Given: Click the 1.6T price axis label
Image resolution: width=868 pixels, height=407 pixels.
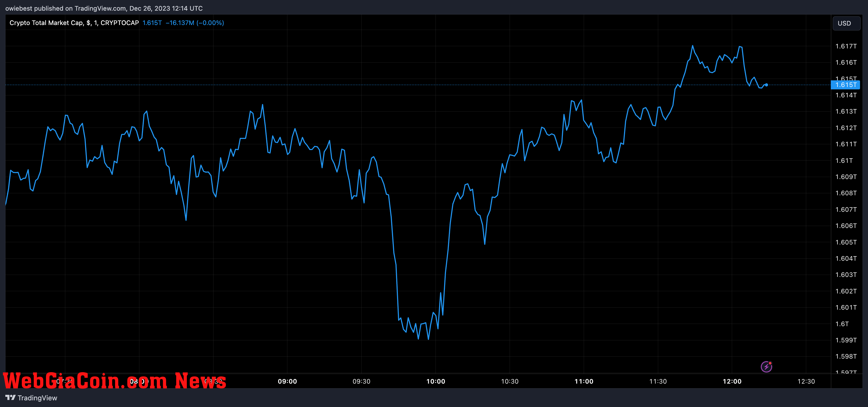Looking at the screenshot, I should (842, 324).
